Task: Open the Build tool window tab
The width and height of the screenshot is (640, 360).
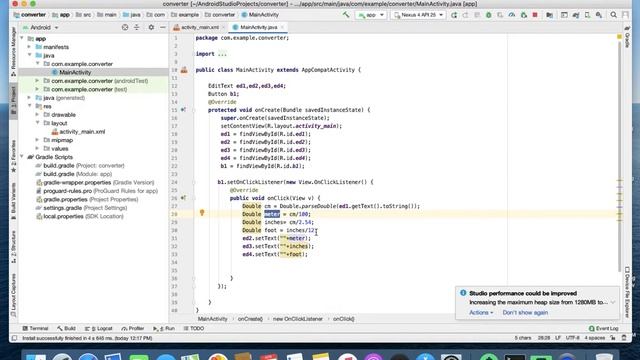Action: (x=66, y=328)
